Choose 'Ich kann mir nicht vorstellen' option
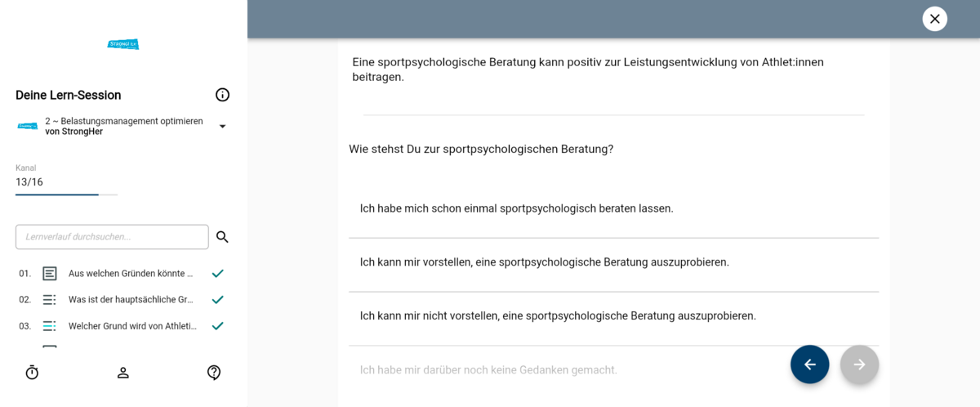Viewport: 980px width, 407px height. tap(612, 316)
